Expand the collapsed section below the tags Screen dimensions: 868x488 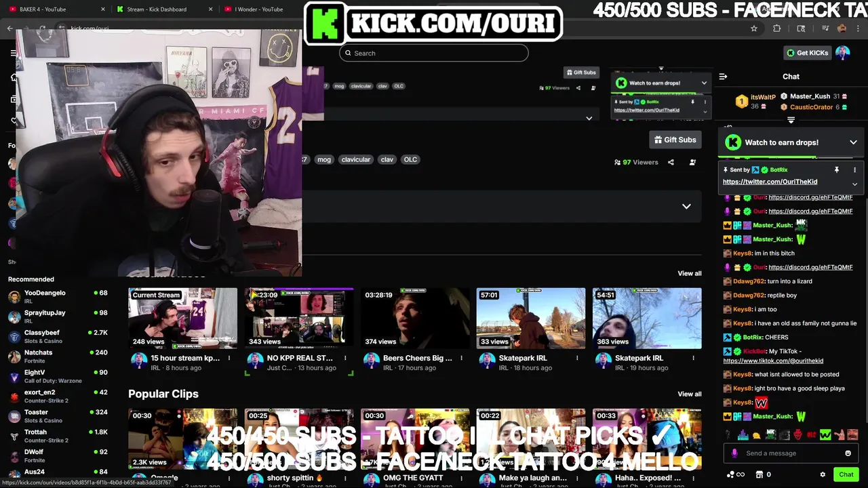686,206
